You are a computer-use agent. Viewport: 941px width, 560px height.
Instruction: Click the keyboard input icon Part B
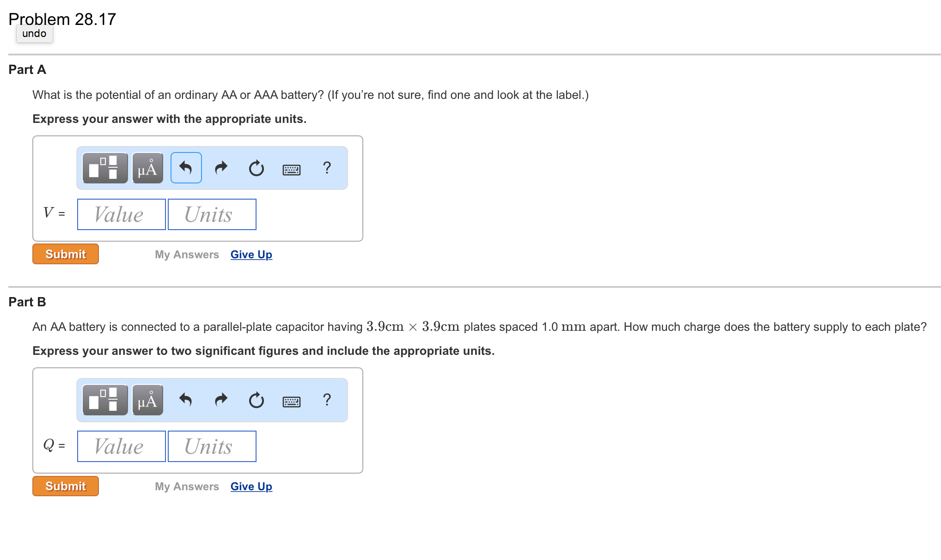292,401
